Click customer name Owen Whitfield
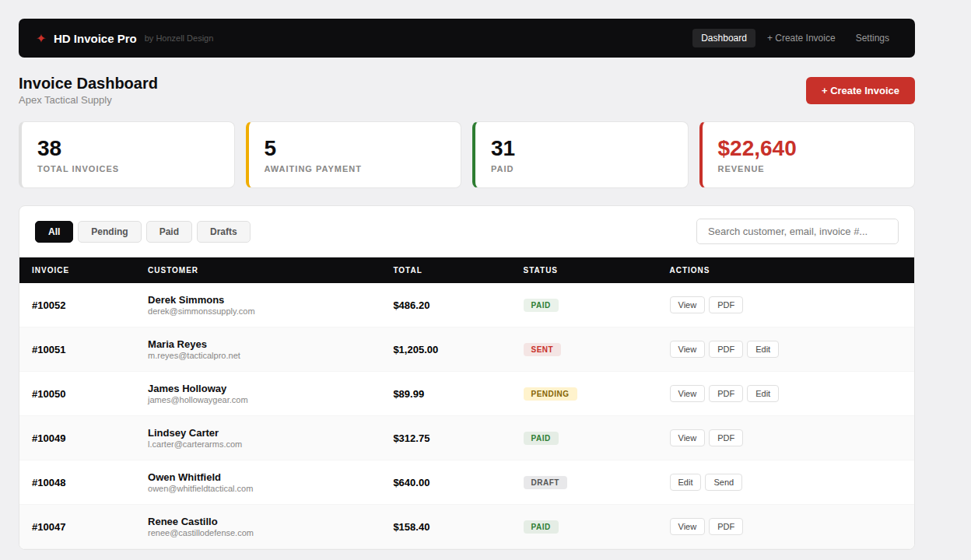Viewport: 971px width, 560px height. (184, 477)
